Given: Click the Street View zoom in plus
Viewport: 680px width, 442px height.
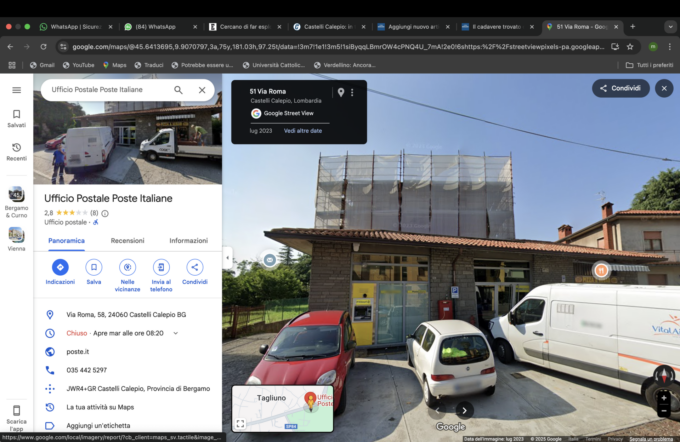Looking at the screenshot, I should (x=663, y=397).
